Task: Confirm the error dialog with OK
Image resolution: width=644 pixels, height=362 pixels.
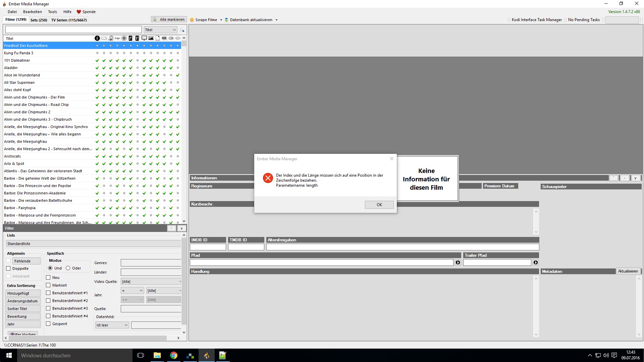Action: [379, 205]
